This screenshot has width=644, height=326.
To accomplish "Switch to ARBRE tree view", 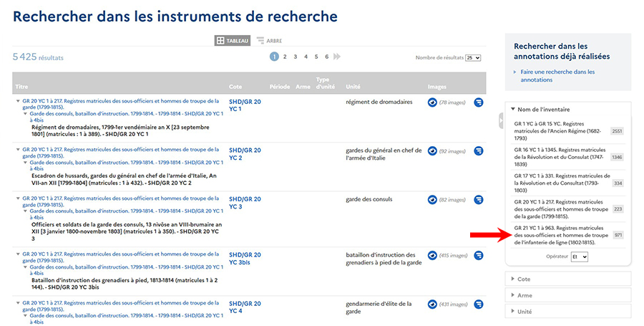I will pos(269,41).
